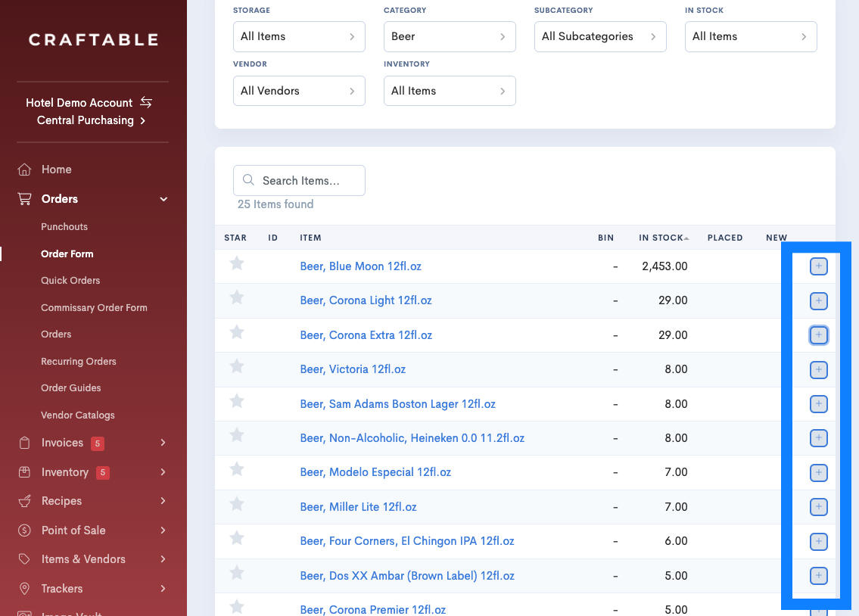This screenshot has width=859, height=616.
Task: Click the Orders shopping cart icon
Action: (24, 199)
